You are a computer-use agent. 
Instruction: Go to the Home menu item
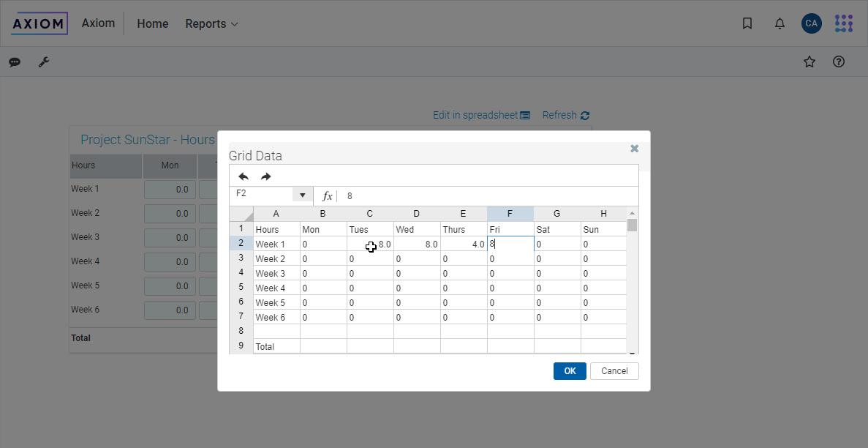[x=152, y=23]
